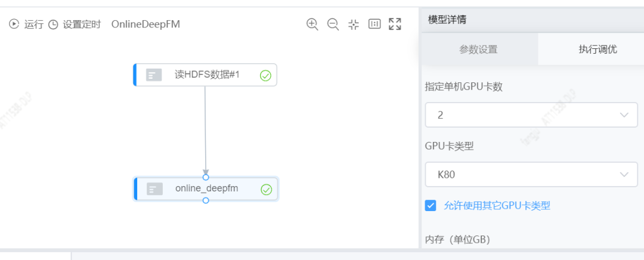The height and width of the screenshot is (260, 644).
Task: Select the 执行调优 tab
Action: pyautogui.click(x=597, y=49)
